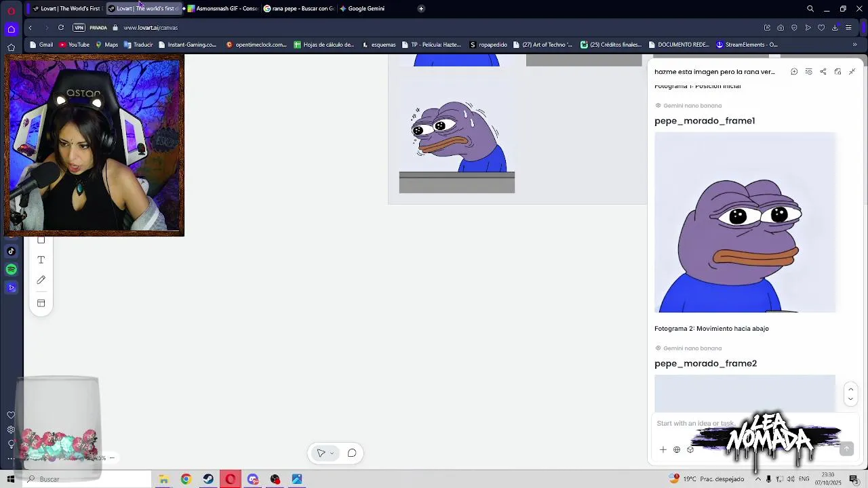Open Opera search tabs magnifier
Viewport: 868px width, 488px height.
coord(810,9)
